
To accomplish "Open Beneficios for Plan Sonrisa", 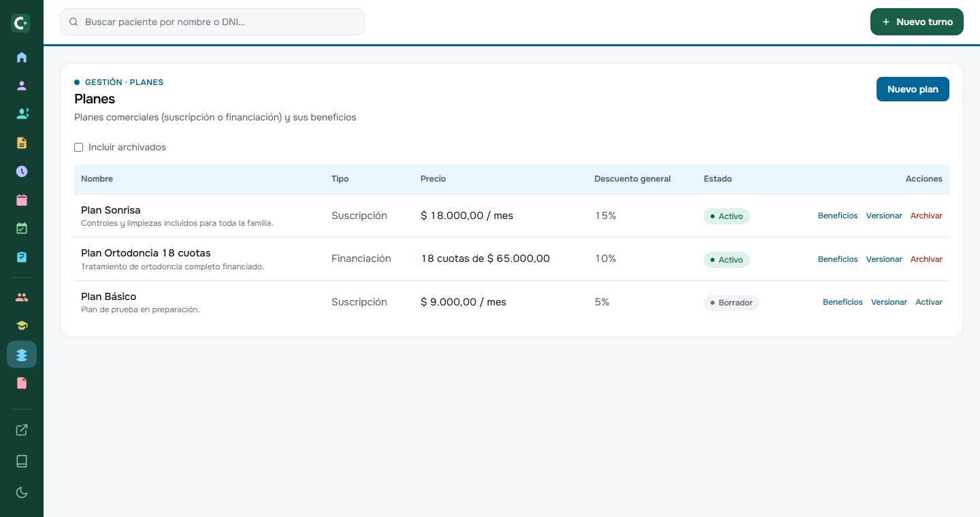I will pos(838,216).
